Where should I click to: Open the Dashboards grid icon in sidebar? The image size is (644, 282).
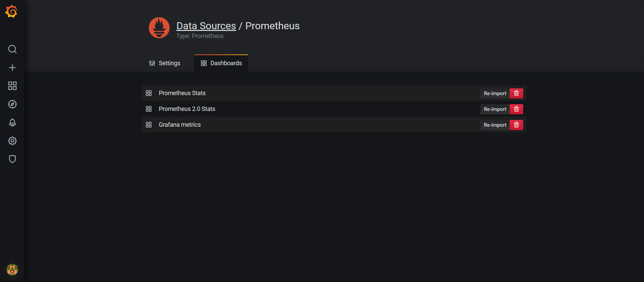point(12,86)
